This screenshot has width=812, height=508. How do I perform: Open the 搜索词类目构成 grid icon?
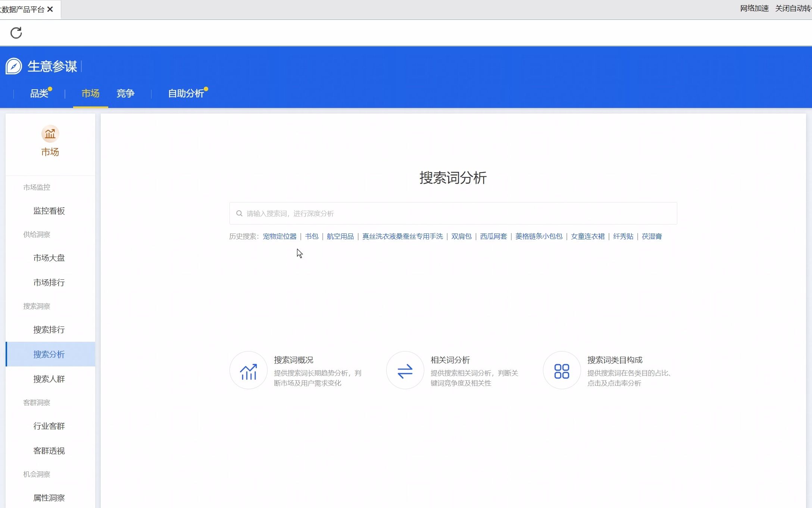562,370
